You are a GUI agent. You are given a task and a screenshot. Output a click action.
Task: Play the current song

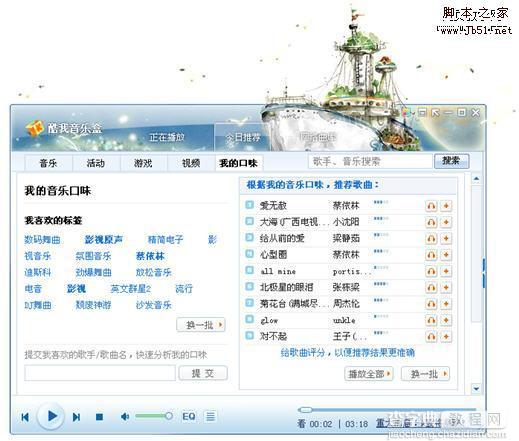pyautogui.click(x=52, y=416)
